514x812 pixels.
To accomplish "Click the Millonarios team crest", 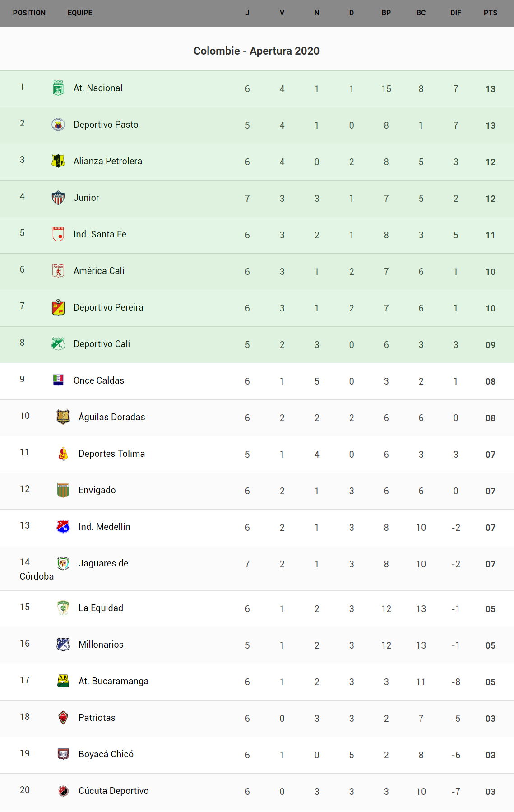I will 63,645.
